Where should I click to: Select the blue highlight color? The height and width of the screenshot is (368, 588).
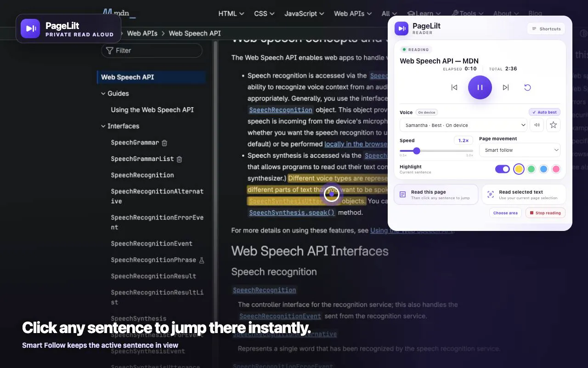544,169
